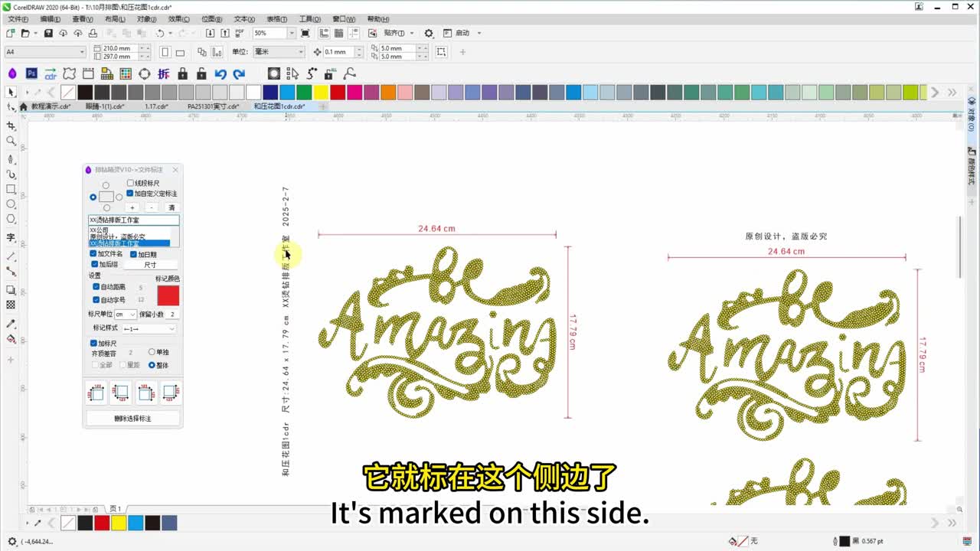Select the 单独 radio button
This screenshot has width=980, height=551.
tap(152, 352)
